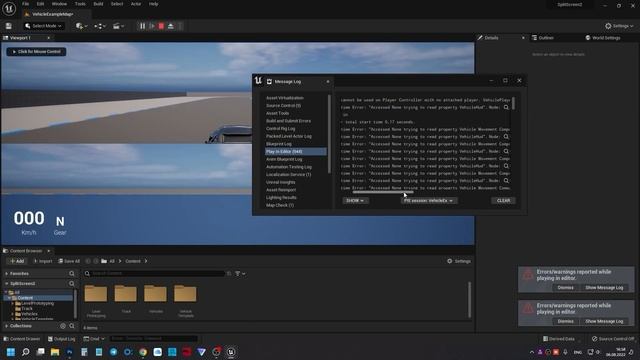Select Map Check log category
Image resolution: width=640 pixels, height=360 pixels.
coord(280,205)
